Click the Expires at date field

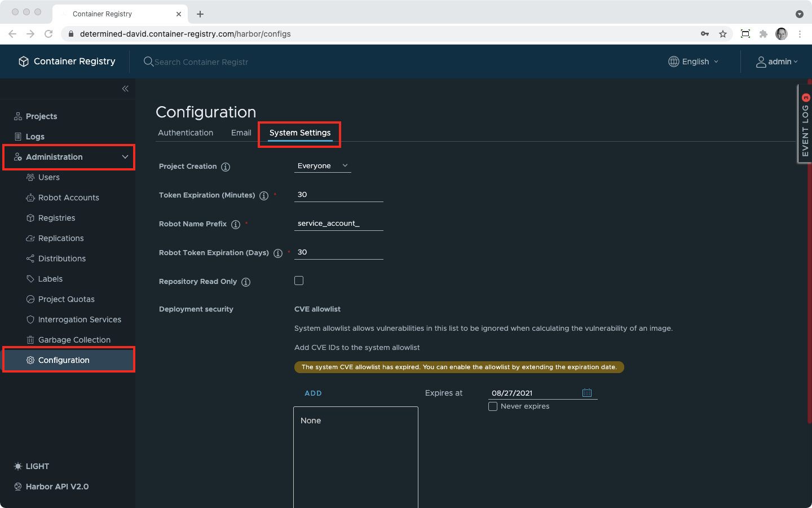click(534, 393)
